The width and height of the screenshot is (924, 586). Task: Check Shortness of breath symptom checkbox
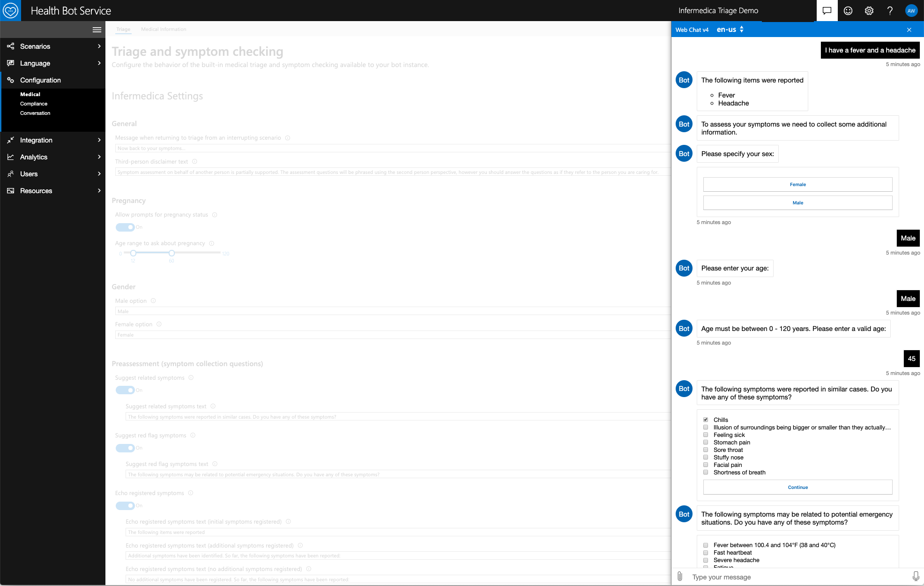pos(705,472)
